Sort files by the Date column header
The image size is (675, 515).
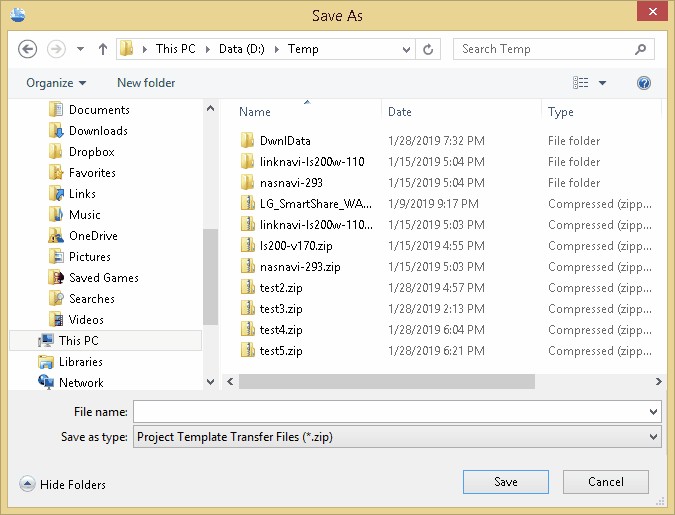[x=400, y=112]
